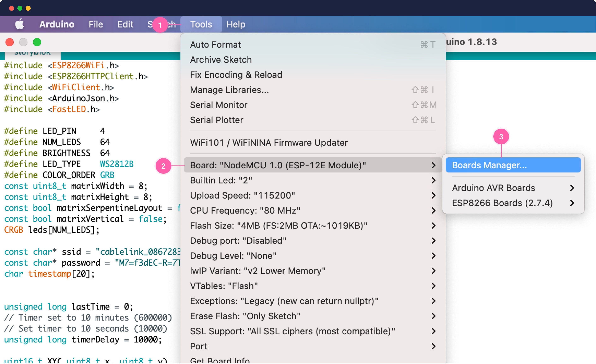
Task: Expand Arduino AVR Boards list
Action: 513,188
